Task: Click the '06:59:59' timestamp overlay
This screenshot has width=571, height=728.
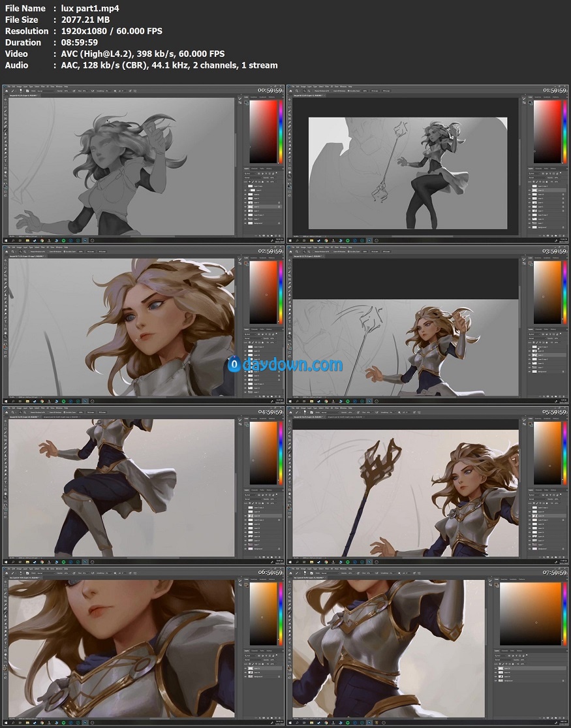Action: coord(270,573)
